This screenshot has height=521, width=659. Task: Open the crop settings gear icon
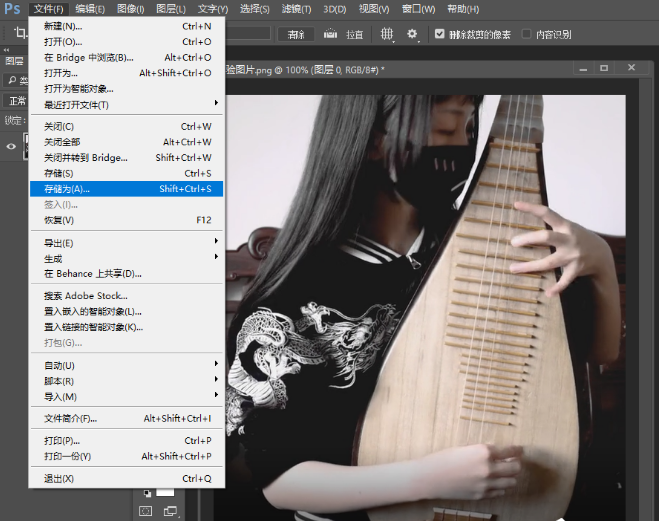[412, 34]
